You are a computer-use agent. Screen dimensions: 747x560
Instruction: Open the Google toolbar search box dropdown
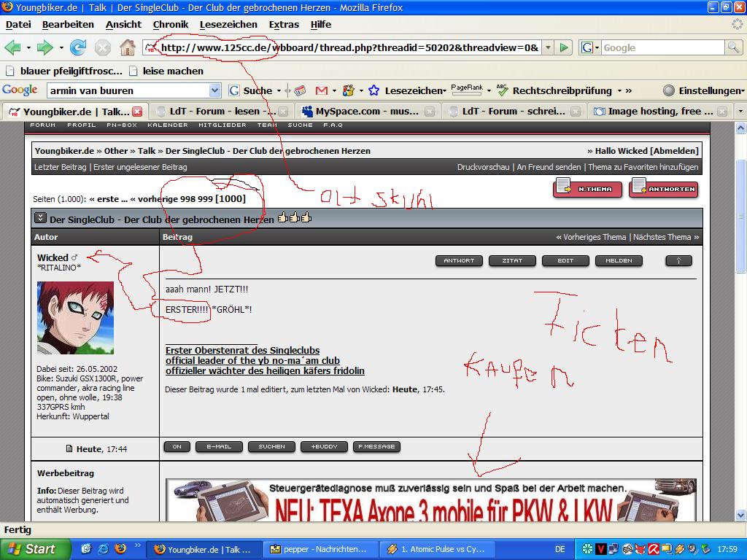click(215, 90)
